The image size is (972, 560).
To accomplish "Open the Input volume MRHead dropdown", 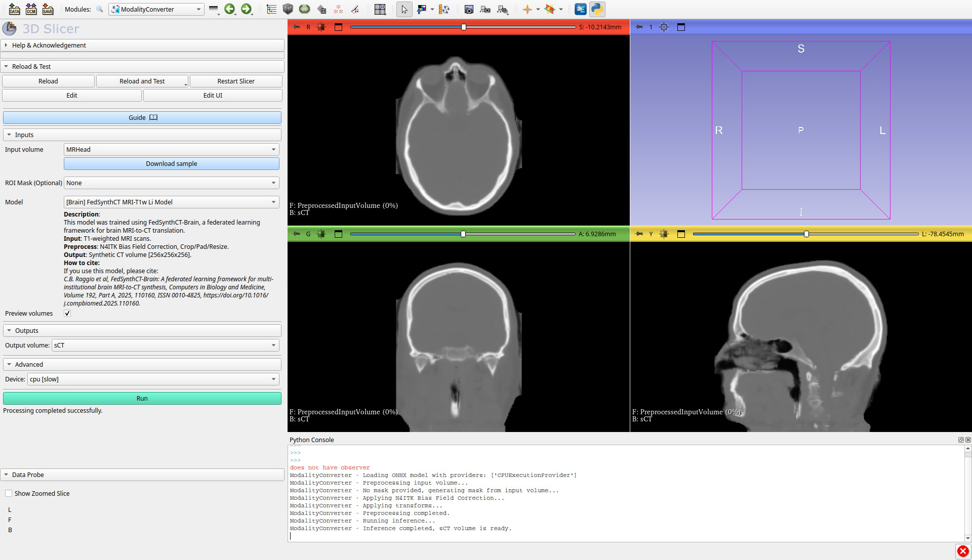I will pos(171,149).
